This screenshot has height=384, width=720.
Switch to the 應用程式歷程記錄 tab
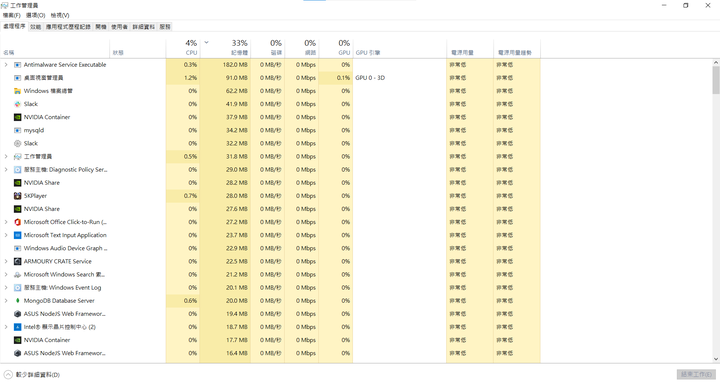coord(68,27)
